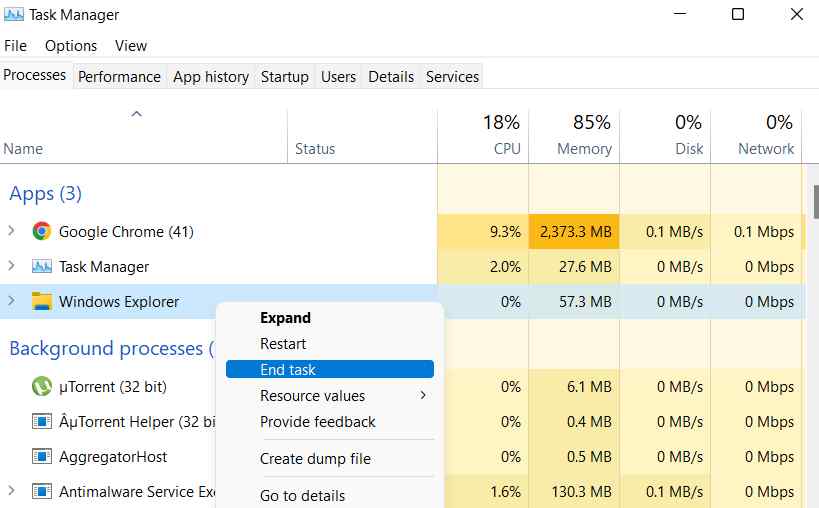
Task: Click the Task Manager row icon
Action: coord(42,266)
